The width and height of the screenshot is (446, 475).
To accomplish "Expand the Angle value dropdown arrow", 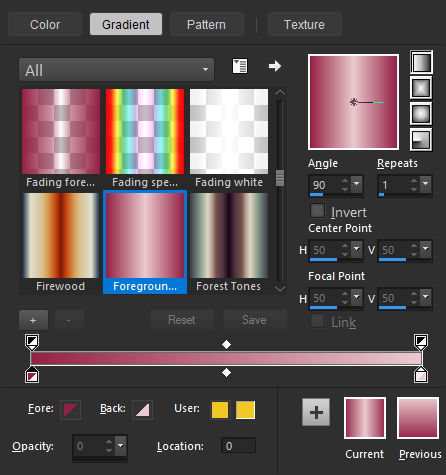I will [x=357, y=184].
